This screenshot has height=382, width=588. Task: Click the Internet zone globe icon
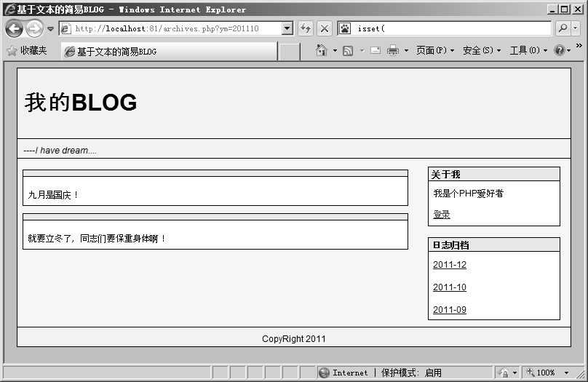pos(324,373)
